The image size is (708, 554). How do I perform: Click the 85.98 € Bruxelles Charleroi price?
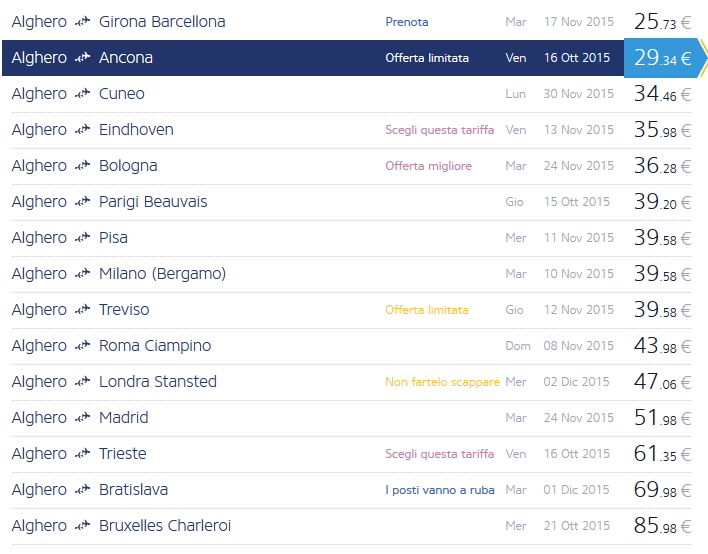(662, 526)
